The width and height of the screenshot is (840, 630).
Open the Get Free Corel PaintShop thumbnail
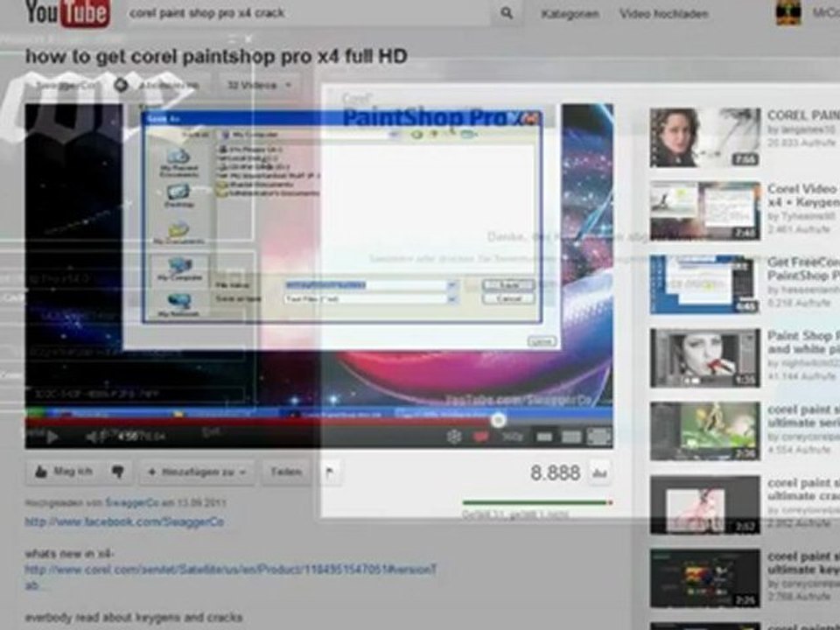coord(705,284)
